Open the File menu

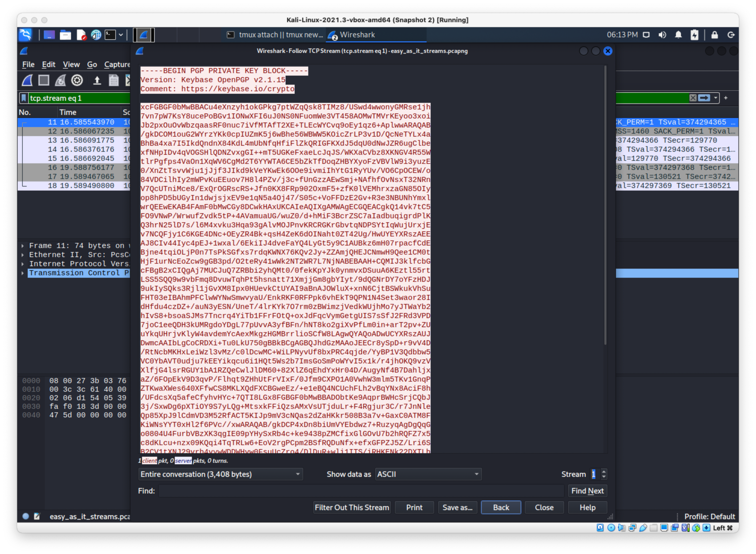(28, 64)
